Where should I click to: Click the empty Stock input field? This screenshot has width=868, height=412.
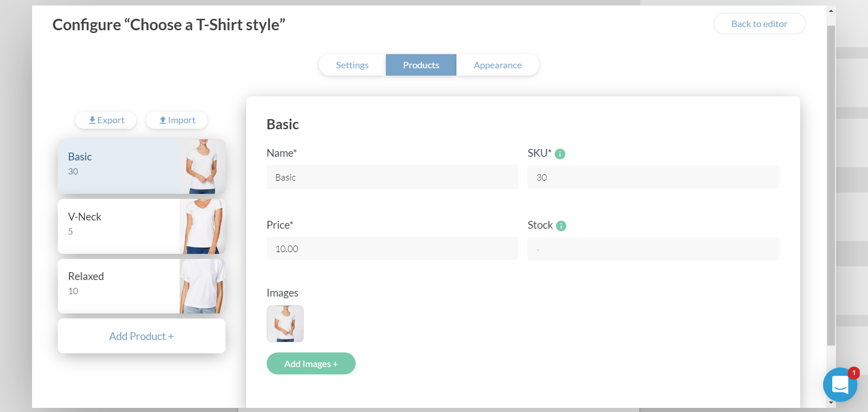653,249
